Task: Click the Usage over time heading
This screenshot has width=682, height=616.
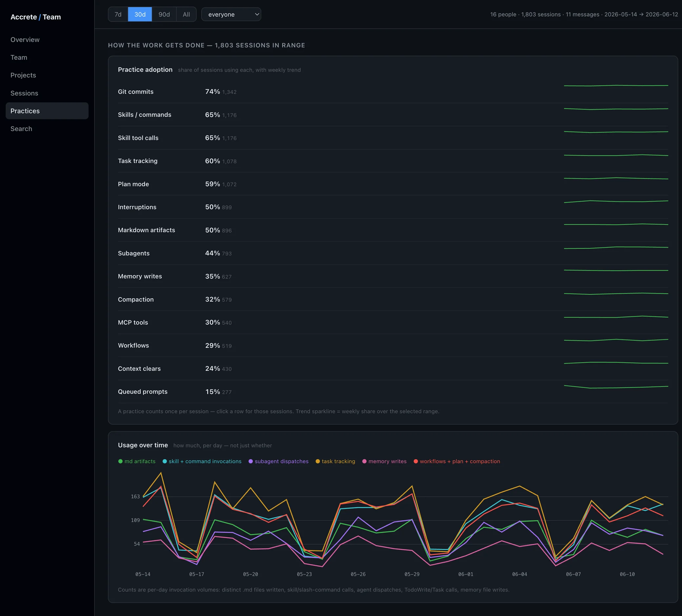Action: [x=143, y=445]
